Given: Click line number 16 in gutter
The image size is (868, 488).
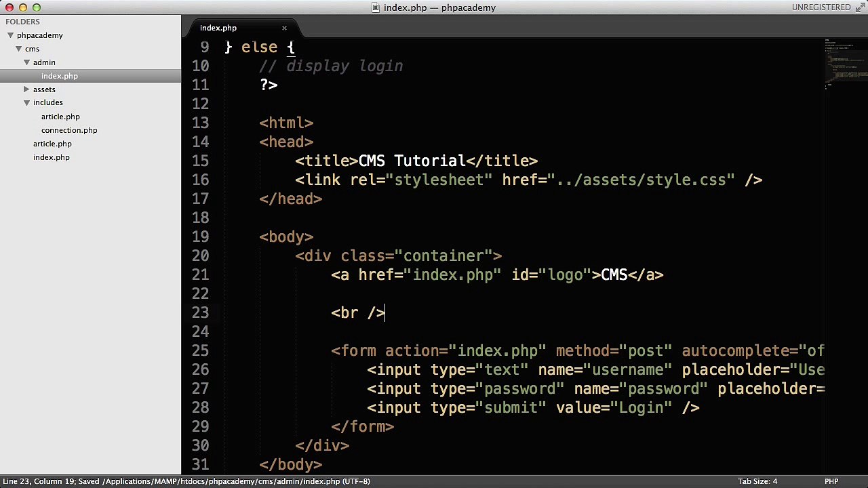Looking at the screenshot, I should point(200,180).
